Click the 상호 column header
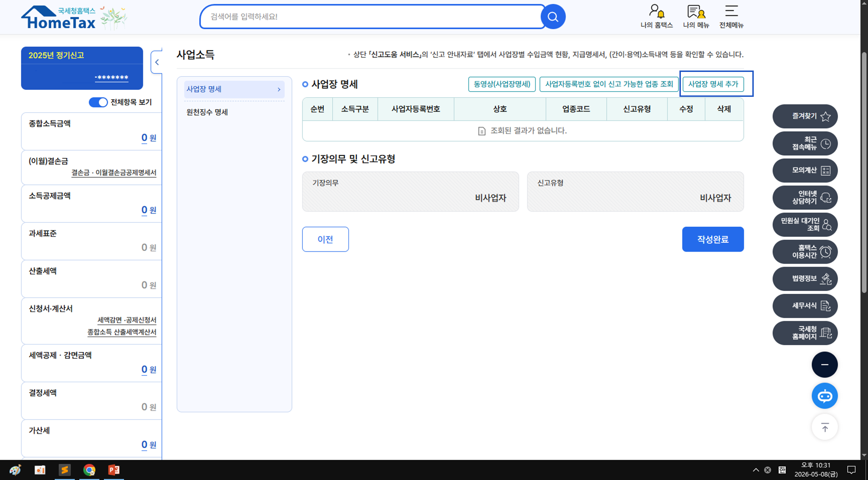Screen dimensions: 868x480 click(500, 109)
